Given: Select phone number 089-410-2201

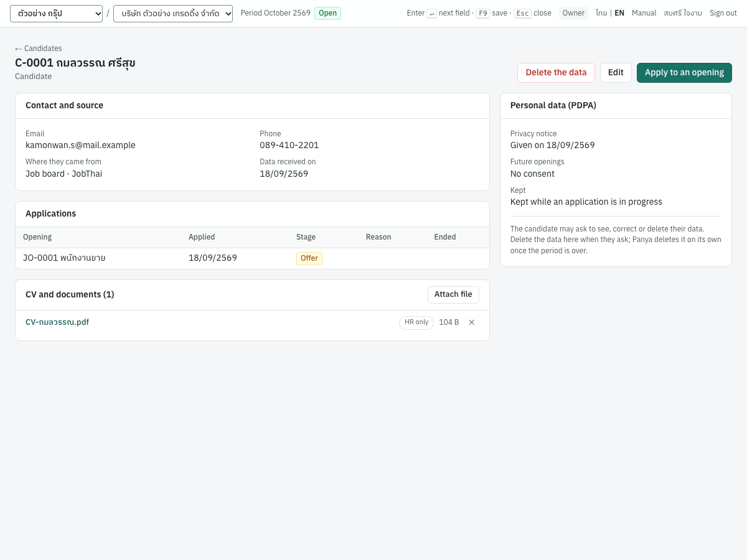Looking at the screenshot, I should click(x=289, y=146).
